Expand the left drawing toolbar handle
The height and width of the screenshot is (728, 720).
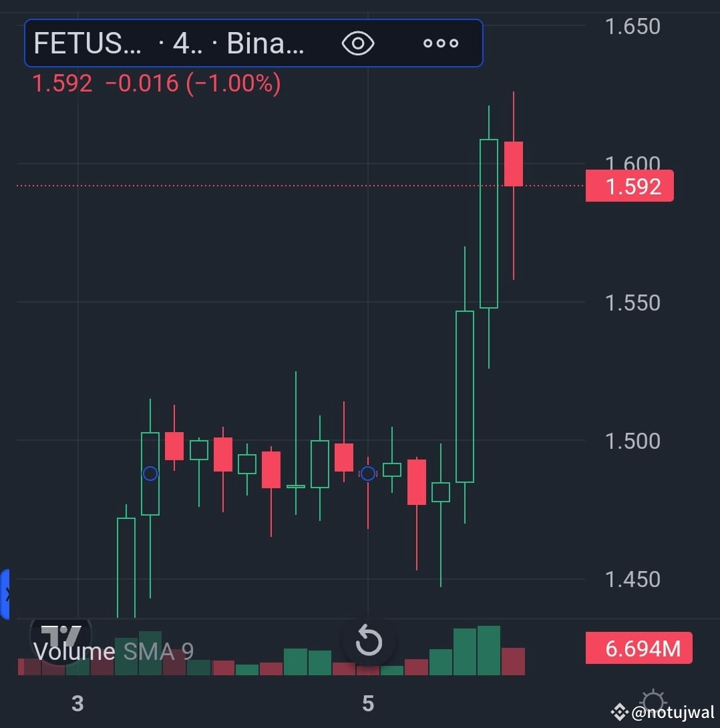(5, 594)
